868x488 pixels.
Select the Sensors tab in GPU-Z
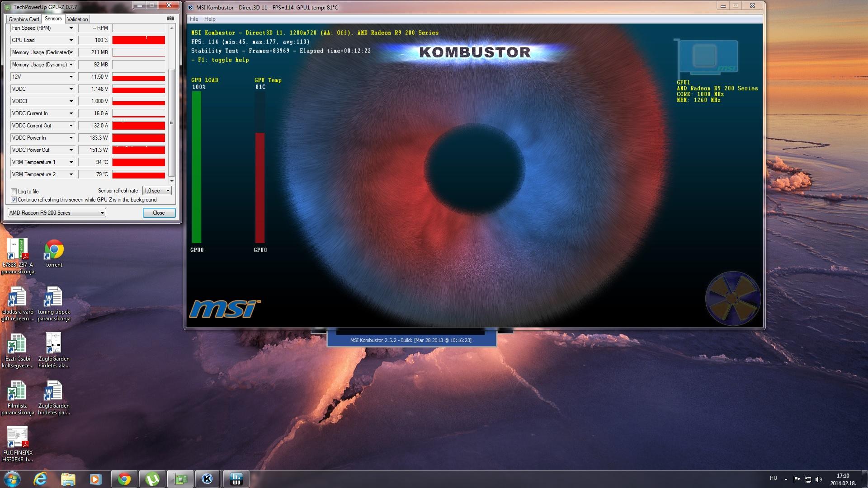click(x=53, y=19)
